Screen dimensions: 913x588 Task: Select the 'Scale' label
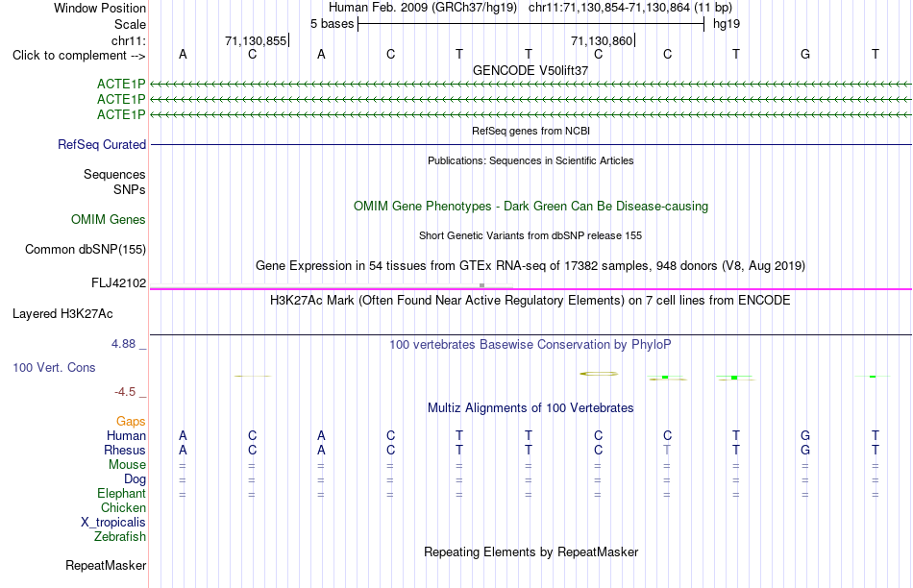(130, 24)
